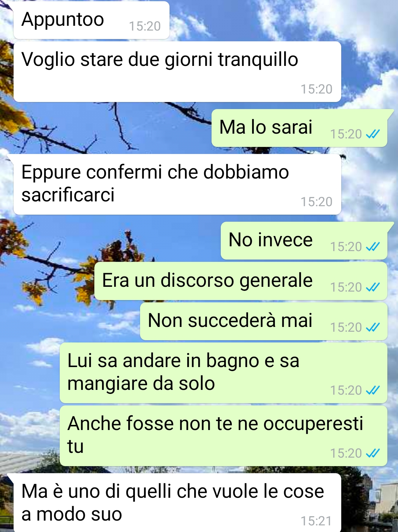Viewport: 398px width, 532px height.
Task: Select 'Voglio stare due giorni tranquillo' message
Action: [177, 72]
